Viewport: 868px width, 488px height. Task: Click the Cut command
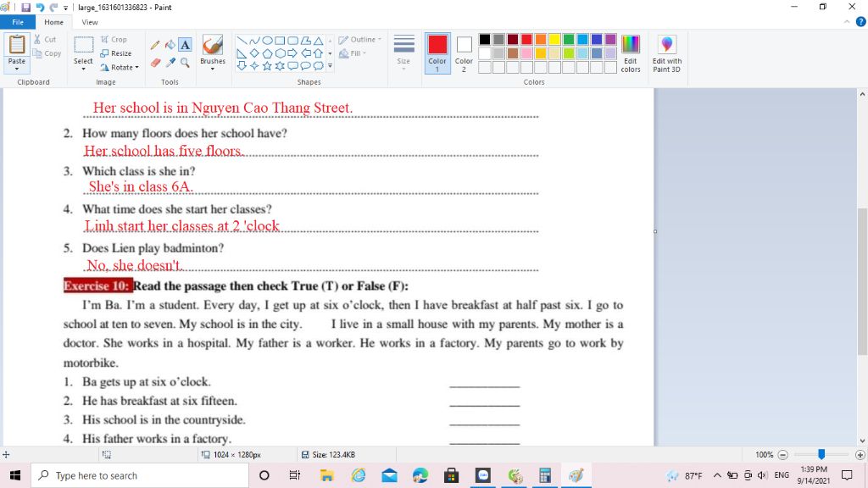coord(45,39)
